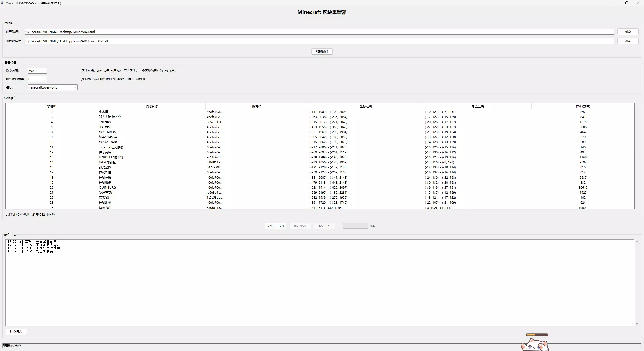Focus the 世界路径 path input field
The height and width of the screenshot is (351, 644).
319,32
